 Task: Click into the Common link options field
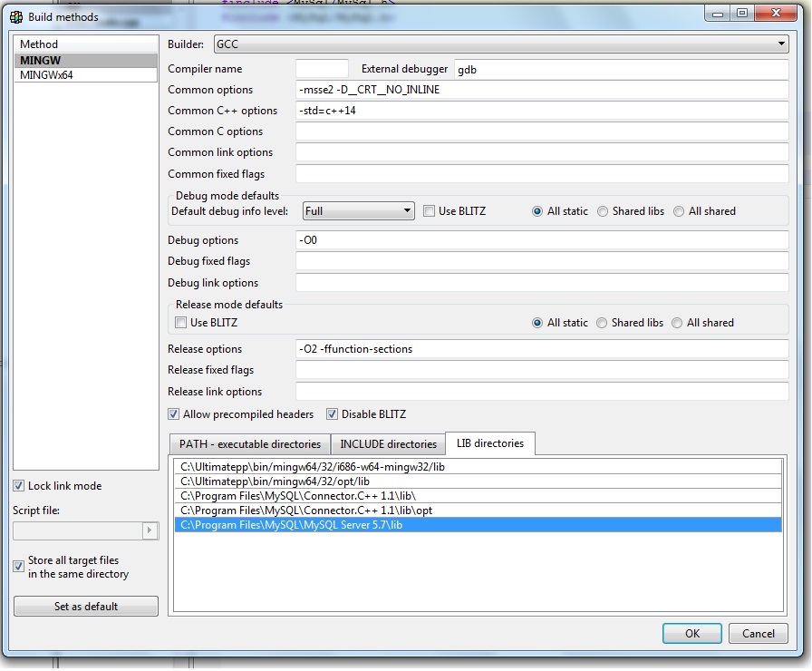541,152
